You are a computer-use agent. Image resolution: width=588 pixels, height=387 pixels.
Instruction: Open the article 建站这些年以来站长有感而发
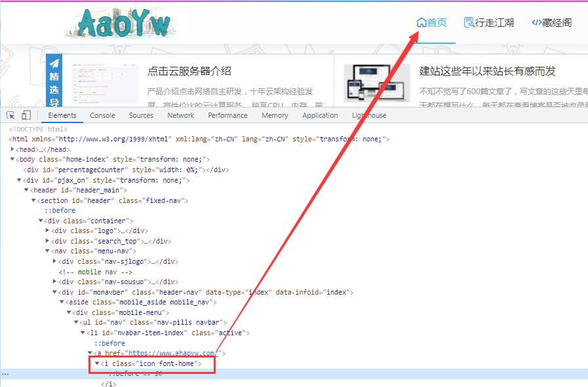pos(487,71)
